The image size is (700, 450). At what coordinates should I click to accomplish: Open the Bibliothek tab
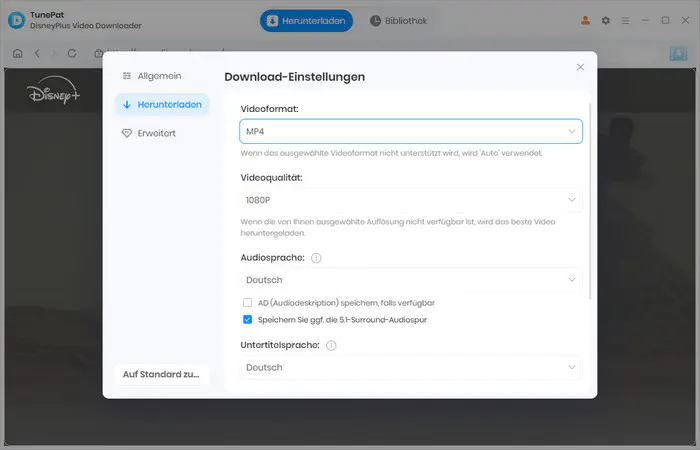(398, 21)
